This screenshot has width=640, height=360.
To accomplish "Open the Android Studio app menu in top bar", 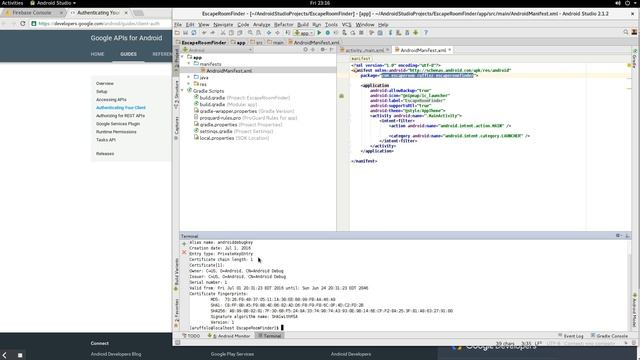I will pos(53,3).
